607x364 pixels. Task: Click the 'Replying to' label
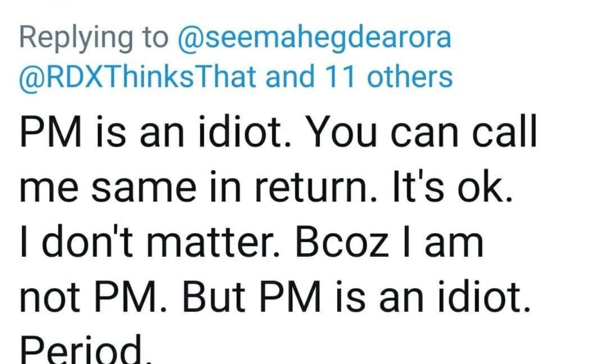[93, 38]
